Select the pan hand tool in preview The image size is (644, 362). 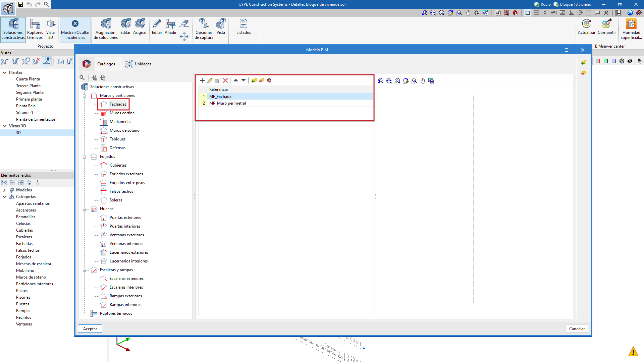[423, 81]
